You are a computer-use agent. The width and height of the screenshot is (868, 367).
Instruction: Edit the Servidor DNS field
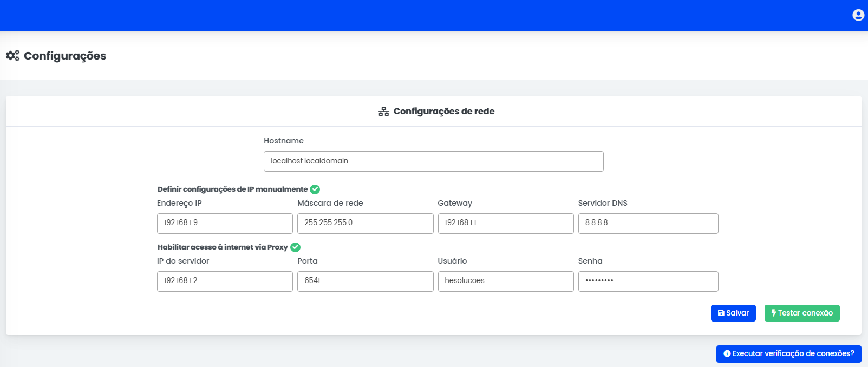point(648,223)
